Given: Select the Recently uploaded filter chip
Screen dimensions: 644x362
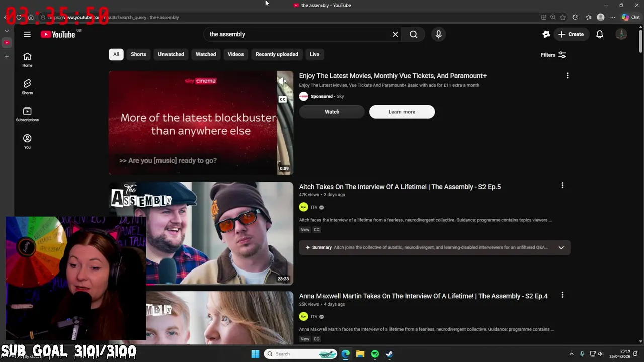Looking at the screenshot, I should pos(277,54).
